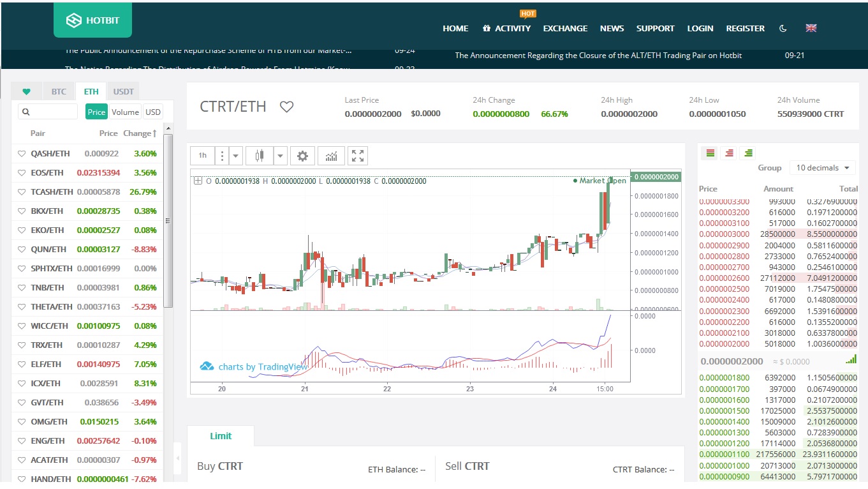Toggle the Volume display mode
This screenshot has width=868, height=489.
tap(125, 112)
